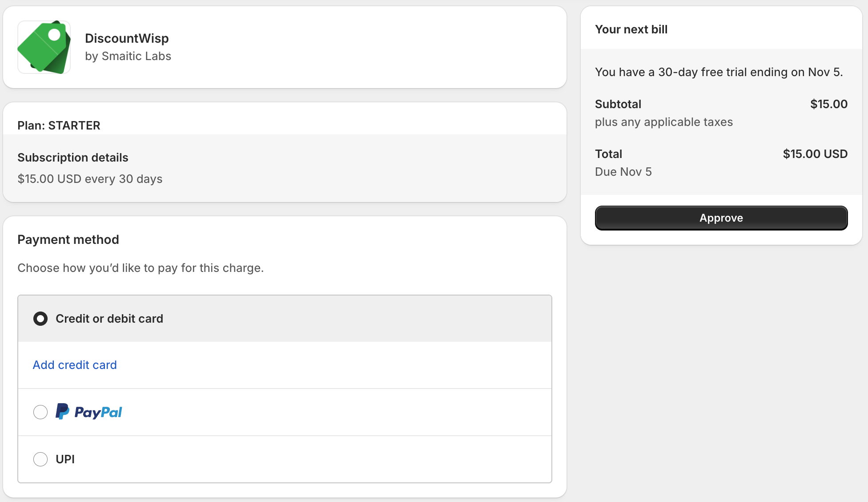Click the DiscountWisp green tag app icon
868x502 pixels.
[44, 47]
